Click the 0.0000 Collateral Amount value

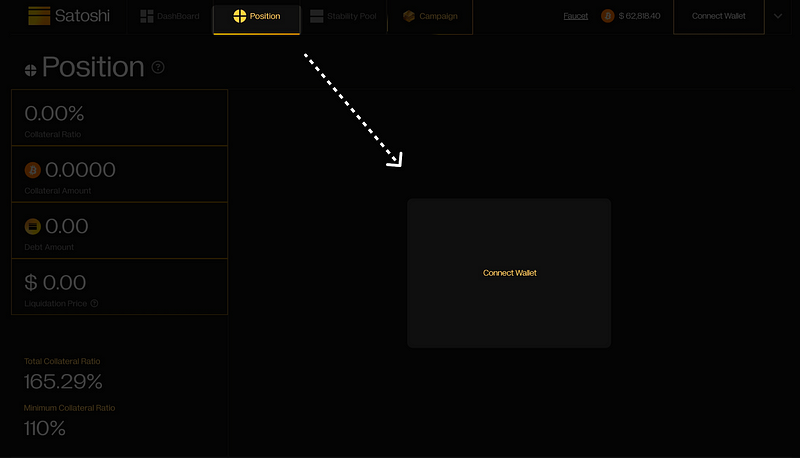80,170
